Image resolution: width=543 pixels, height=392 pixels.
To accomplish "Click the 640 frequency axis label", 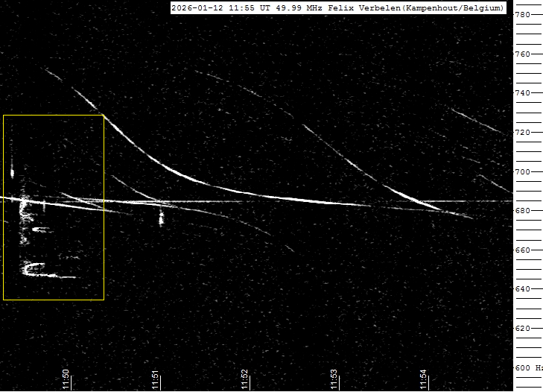I will [523, 289].
